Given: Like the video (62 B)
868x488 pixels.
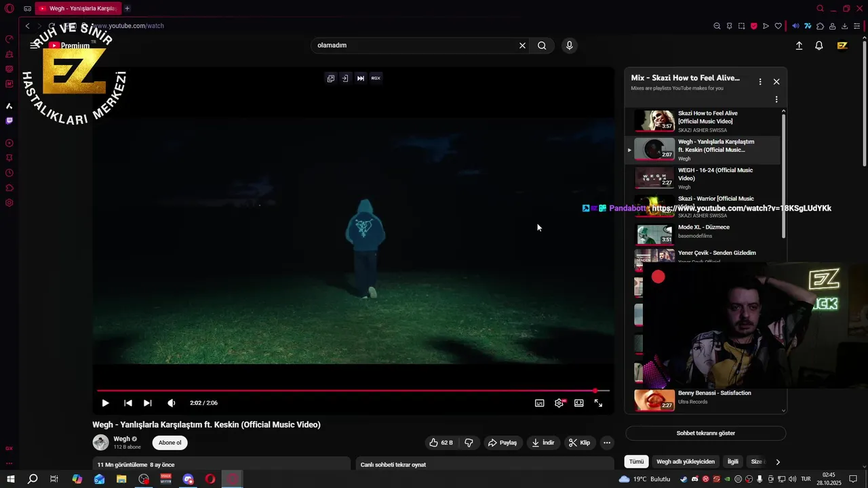Looking at the screenshot, I should click(x=441, y=443).
